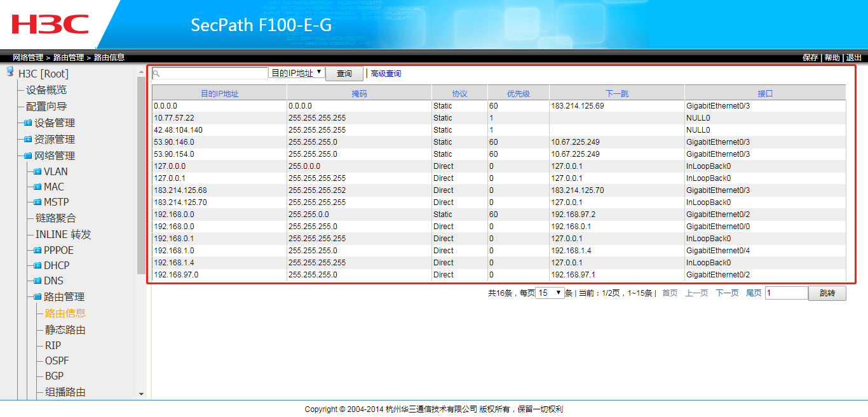Image resolution: width=868 pixels, height=417 pixels.
Task: Click 保存 in the top bar
Action: (810, 57)
